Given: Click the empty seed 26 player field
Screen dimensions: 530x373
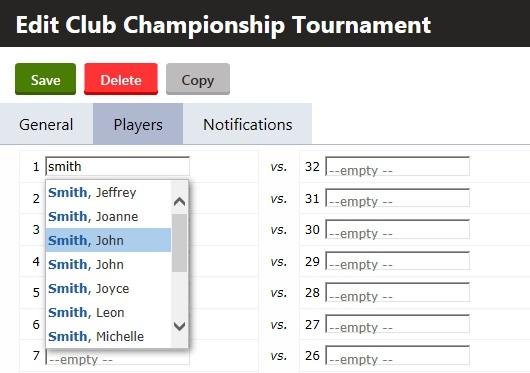Looking at the screenshot, I should coord(398,355).
